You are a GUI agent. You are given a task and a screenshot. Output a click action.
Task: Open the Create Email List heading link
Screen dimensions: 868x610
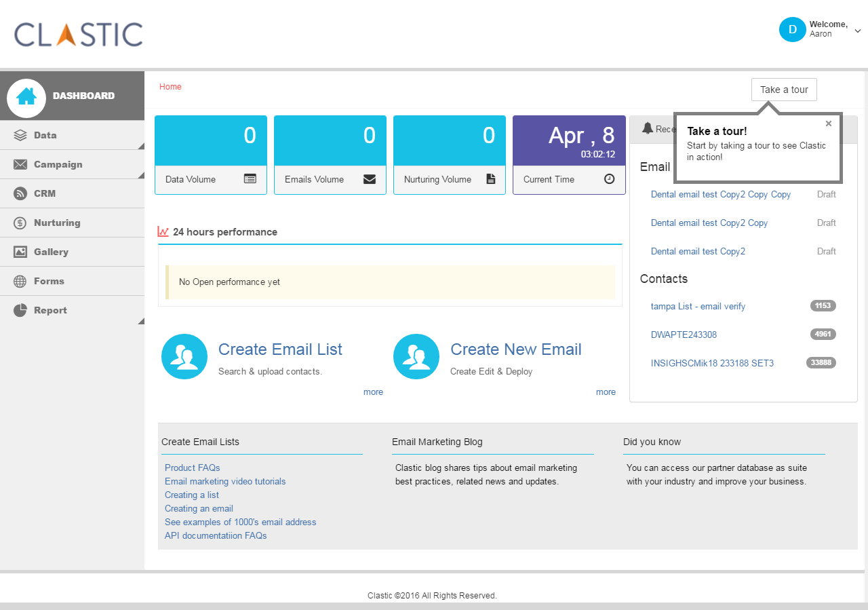coord(280,349)
